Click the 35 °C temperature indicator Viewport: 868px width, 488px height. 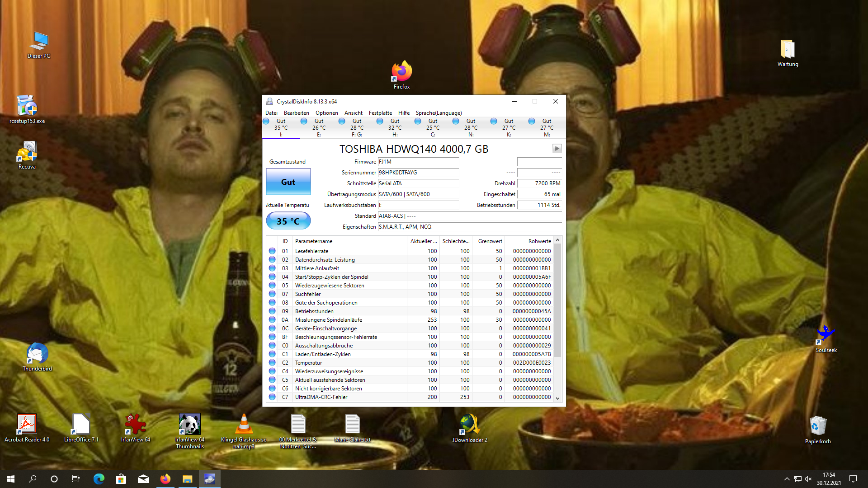point(288,221)
